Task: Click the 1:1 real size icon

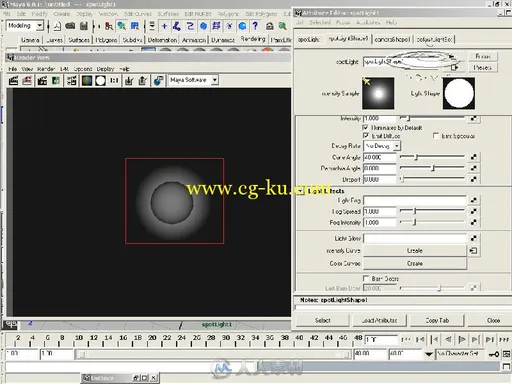Action: 114,80
